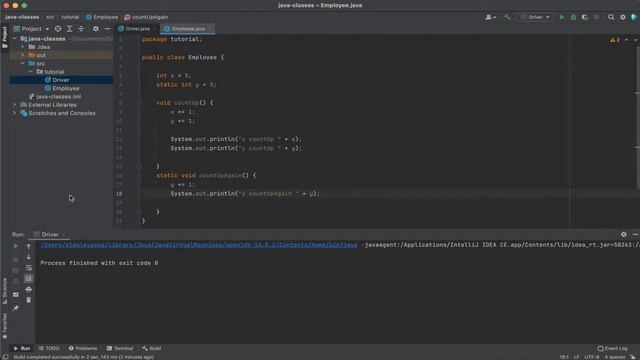Hide the Project tool window with minus icon
The image size is (640, 360).
point(107,29)
